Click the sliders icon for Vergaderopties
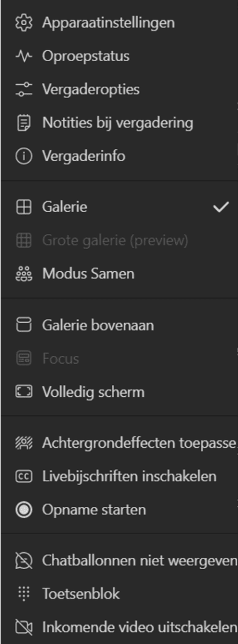The height and width of the screenshot is (644, 238). click(23, 89)
